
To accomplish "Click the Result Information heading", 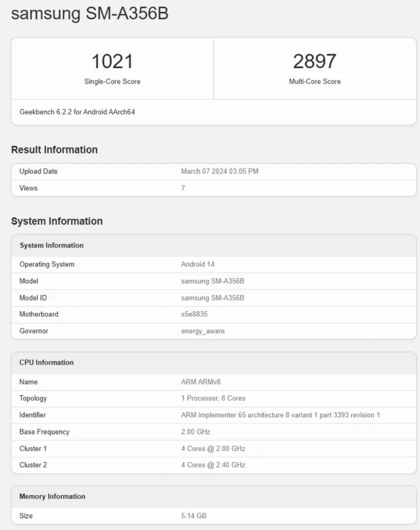I will click(54, 150).
